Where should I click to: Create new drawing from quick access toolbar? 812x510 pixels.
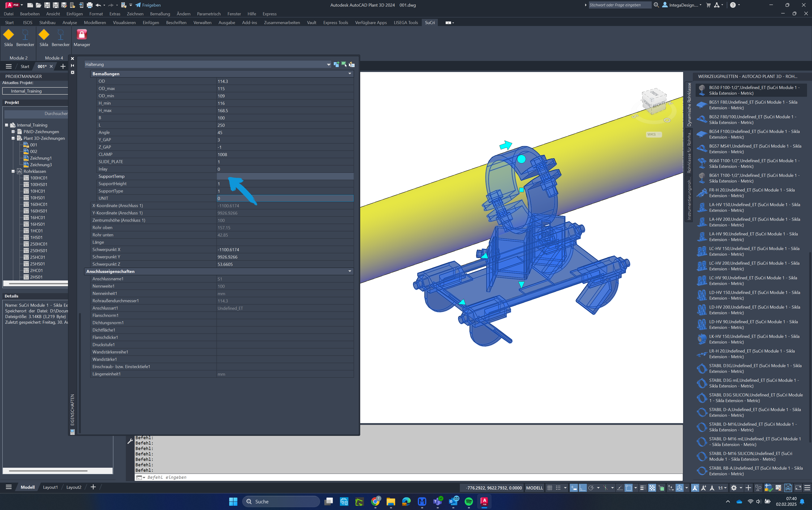[30, 5]
